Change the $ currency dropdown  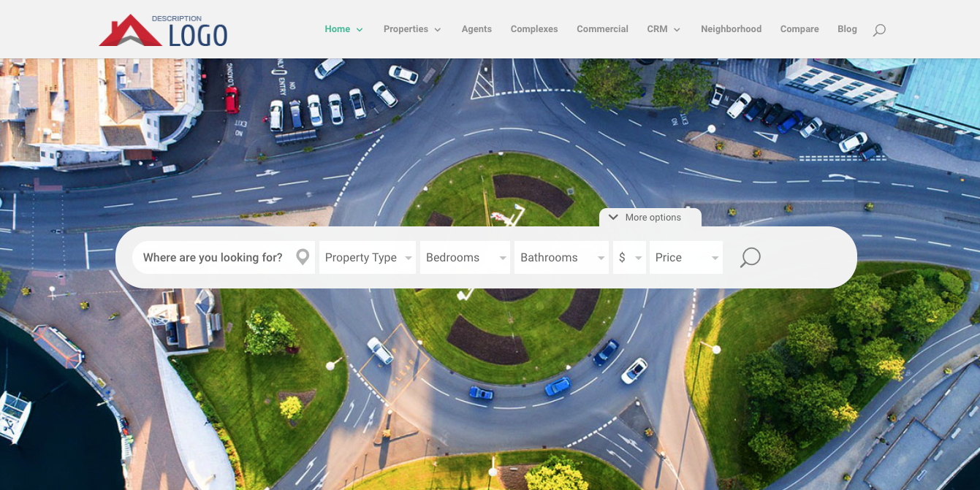tap(629, 257)
